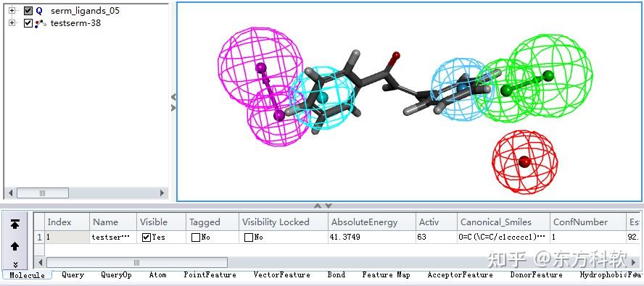Click the red oxygen atom of molecule
The height and width of the screenshot is (286, 644).
coord(396,55)
